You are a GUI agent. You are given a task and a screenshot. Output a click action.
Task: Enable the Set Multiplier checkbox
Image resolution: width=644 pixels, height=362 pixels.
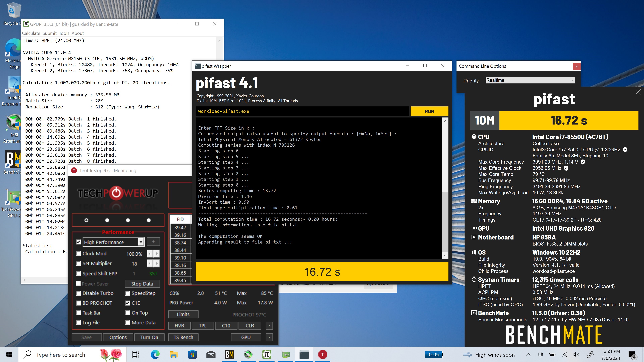pyautogui.click(x=78, y=264)
